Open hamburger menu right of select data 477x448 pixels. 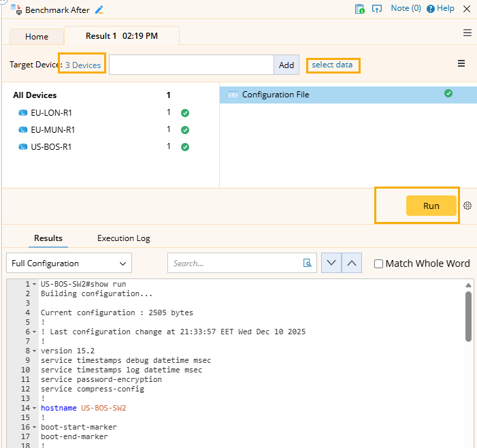pyautogui.click(x=461, y=64)
